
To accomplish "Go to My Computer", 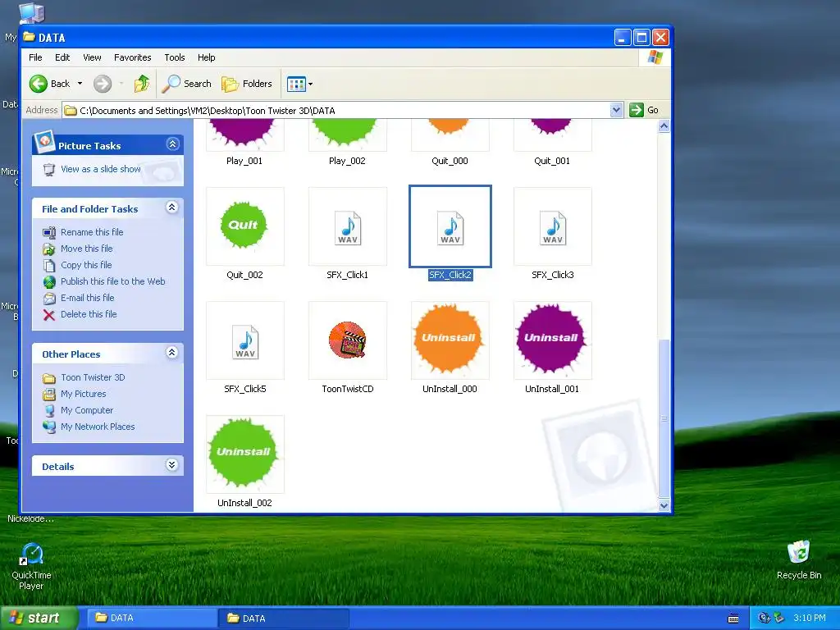I will click(x=87, y=410).
